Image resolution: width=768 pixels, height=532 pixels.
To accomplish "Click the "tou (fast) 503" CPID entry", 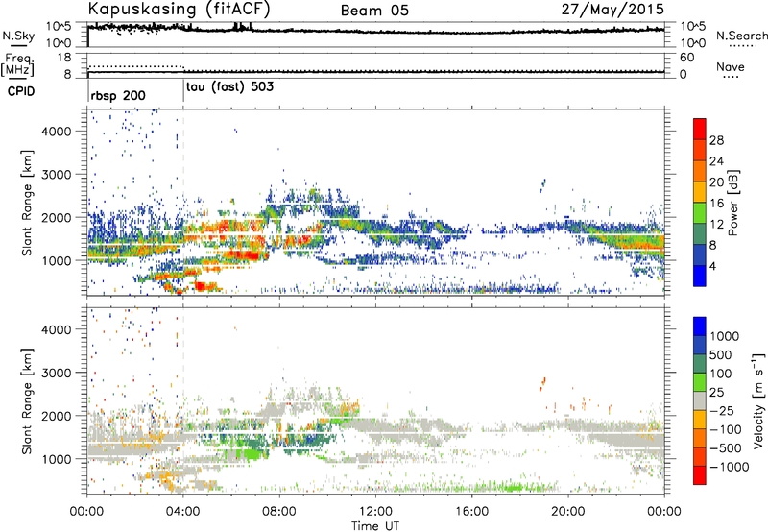I will click(229, 87).
